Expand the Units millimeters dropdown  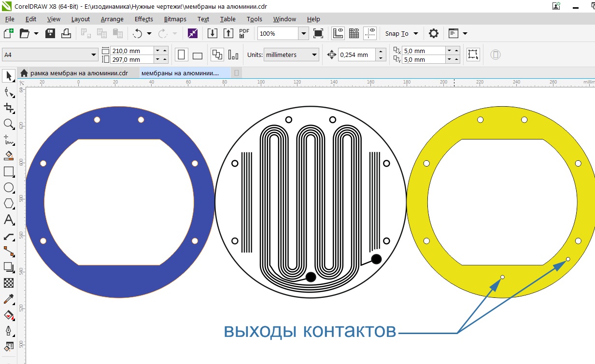point(314,55)
